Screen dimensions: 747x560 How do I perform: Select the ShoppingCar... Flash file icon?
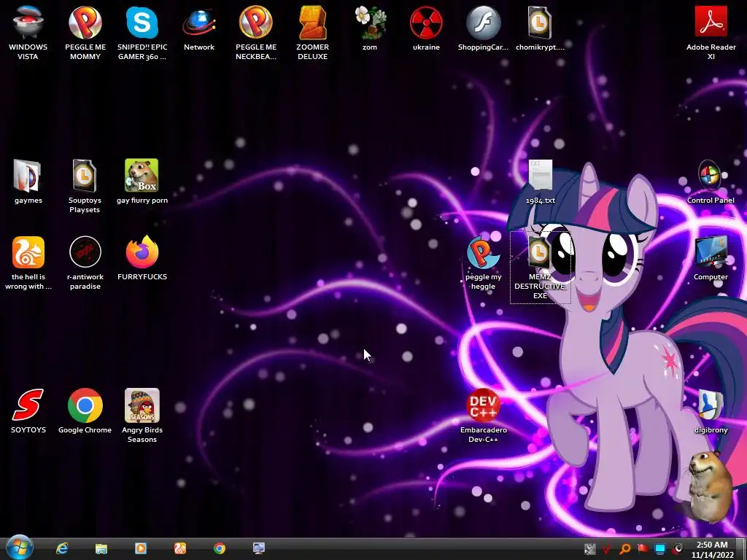click(483, 28)
